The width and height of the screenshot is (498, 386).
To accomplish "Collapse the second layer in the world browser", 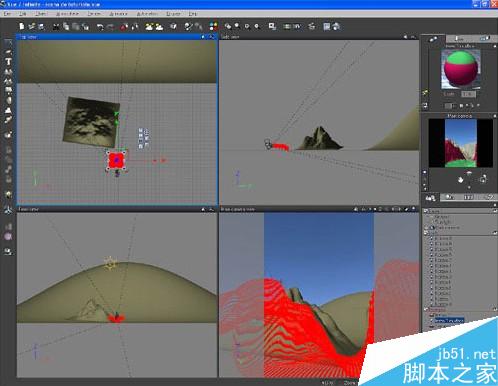I will [426, 233].
